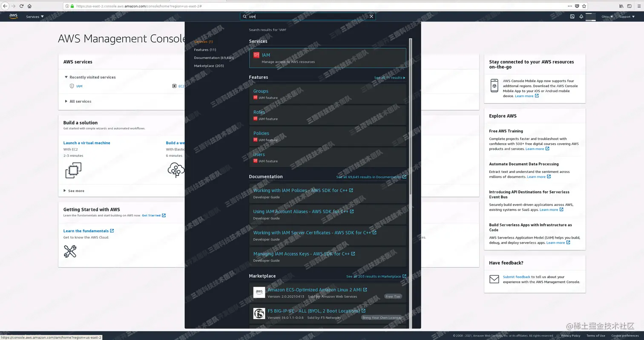Learn more about API Destinations
The image size is (644, 340).
[x=551, y=210]
